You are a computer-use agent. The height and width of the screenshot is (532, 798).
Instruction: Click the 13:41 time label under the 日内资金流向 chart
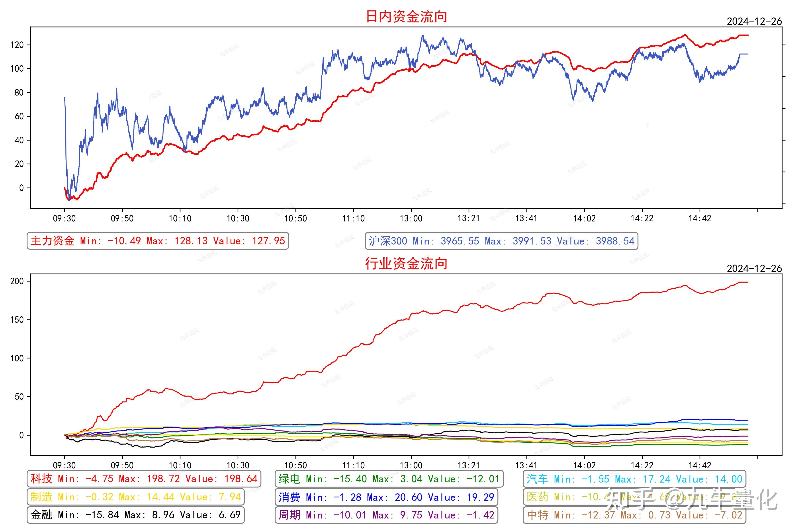click(527, 219)
